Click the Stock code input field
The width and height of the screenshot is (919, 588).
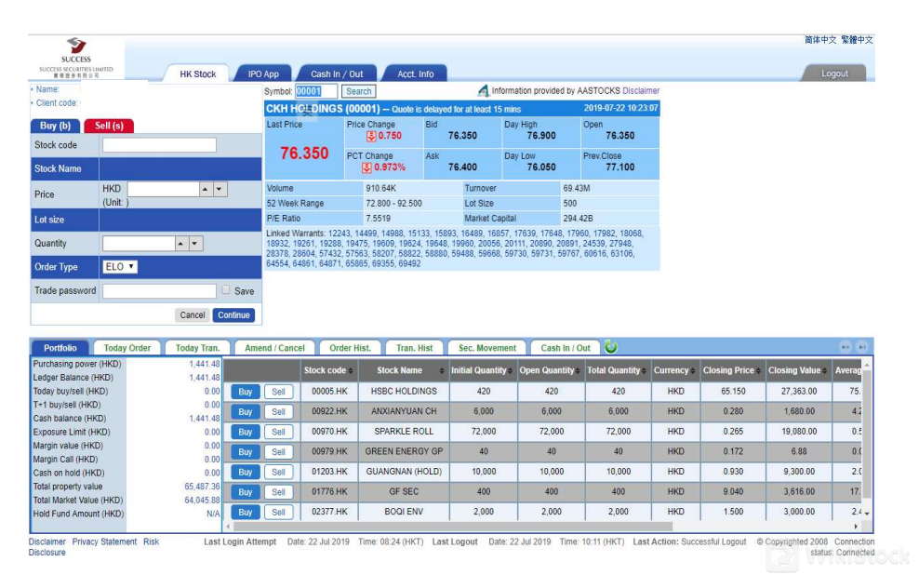coord(159,145)
